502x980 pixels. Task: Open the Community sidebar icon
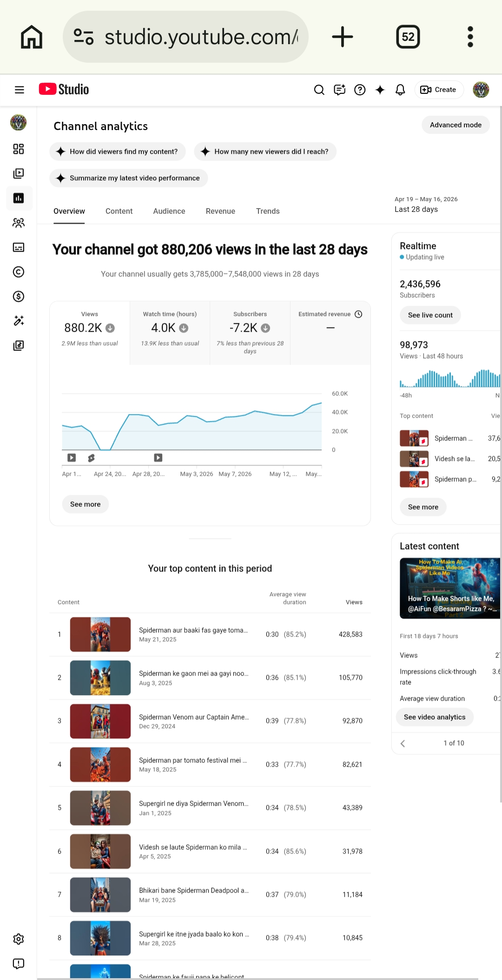19,223
